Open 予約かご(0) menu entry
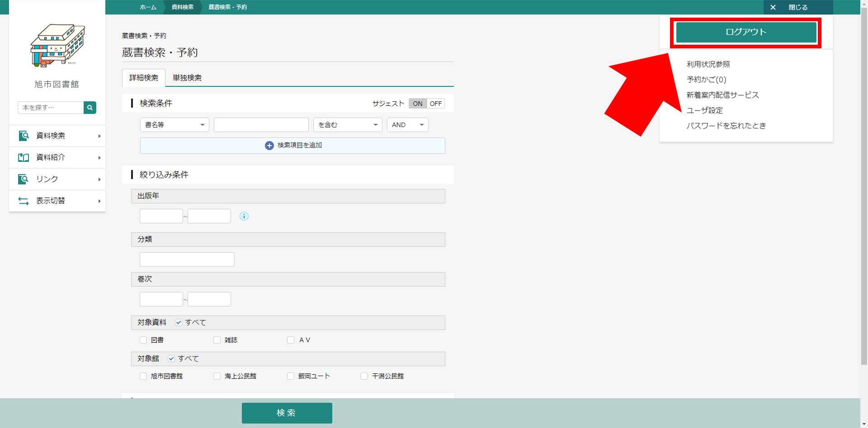This screenshot has height=428, width=868. click(706, 80)
